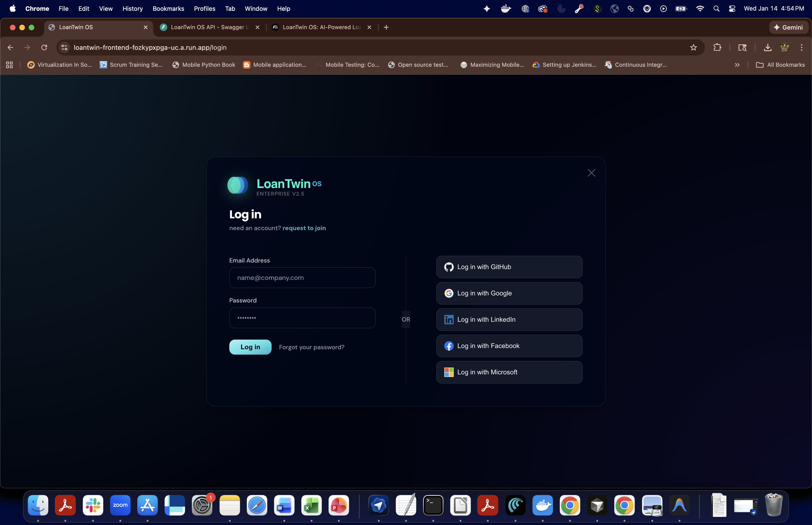The width and height of the screenshot is (812, 525).
Task: Click the request to join link
Action: coord(304,228)
